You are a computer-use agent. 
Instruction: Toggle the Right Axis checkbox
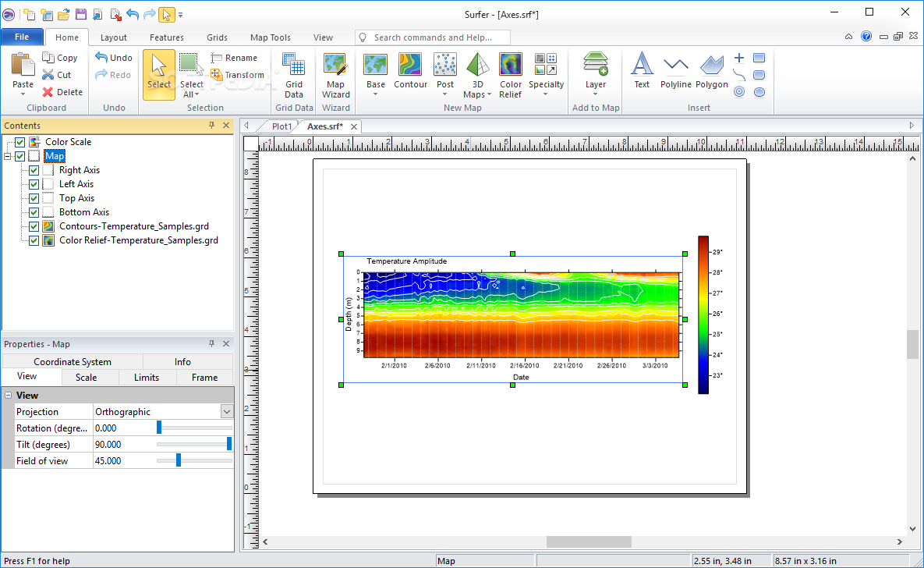click(x=34, y=170)
